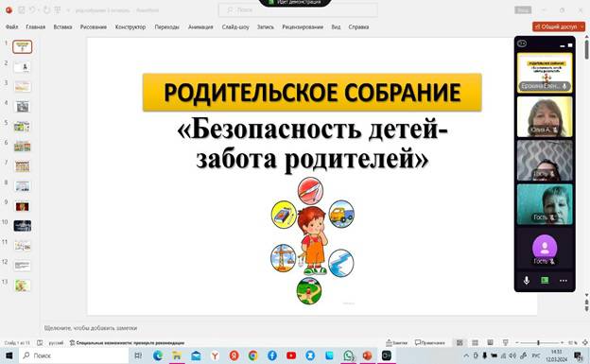Open Microsoft Edge from taskbar
590x364 pixels.
click(x=158, y=355)
